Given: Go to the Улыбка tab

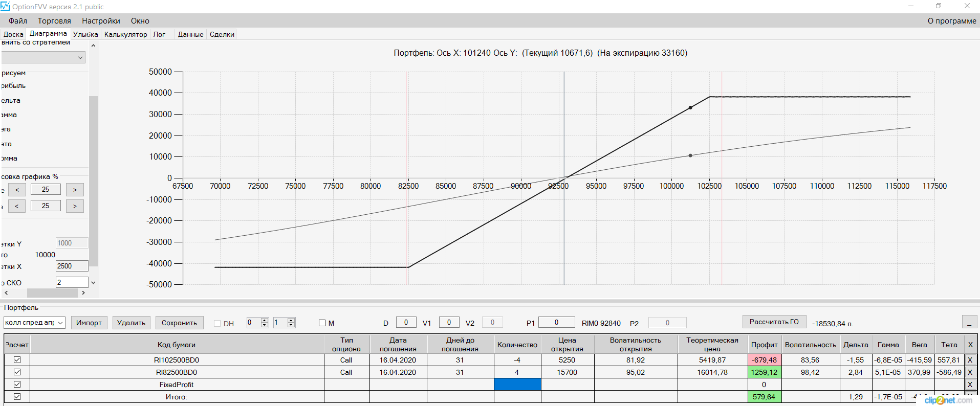Looking at the screenshot, I should 85,34.
